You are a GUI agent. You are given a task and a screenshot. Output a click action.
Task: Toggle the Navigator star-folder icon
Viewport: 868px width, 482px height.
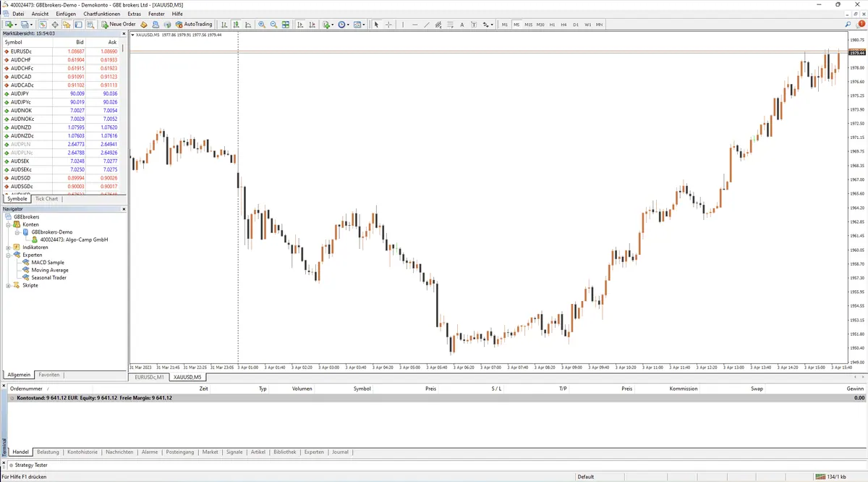point(66,24)
